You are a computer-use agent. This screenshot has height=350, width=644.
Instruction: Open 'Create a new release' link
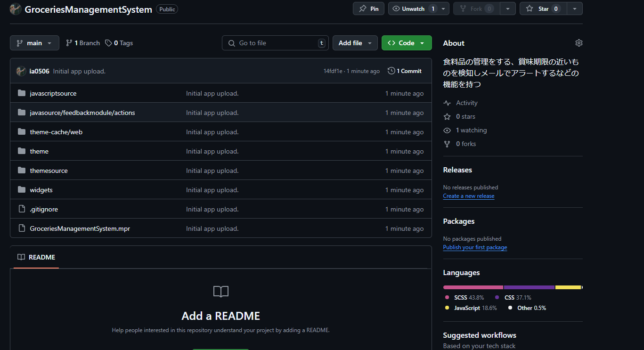tap(468, 195)
